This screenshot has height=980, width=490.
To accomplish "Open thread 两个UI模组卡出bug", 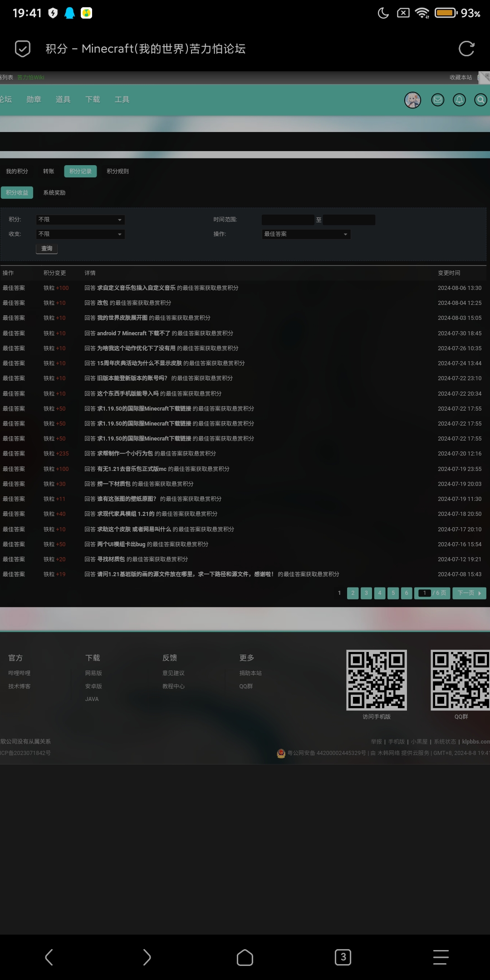I will (121, 544).
